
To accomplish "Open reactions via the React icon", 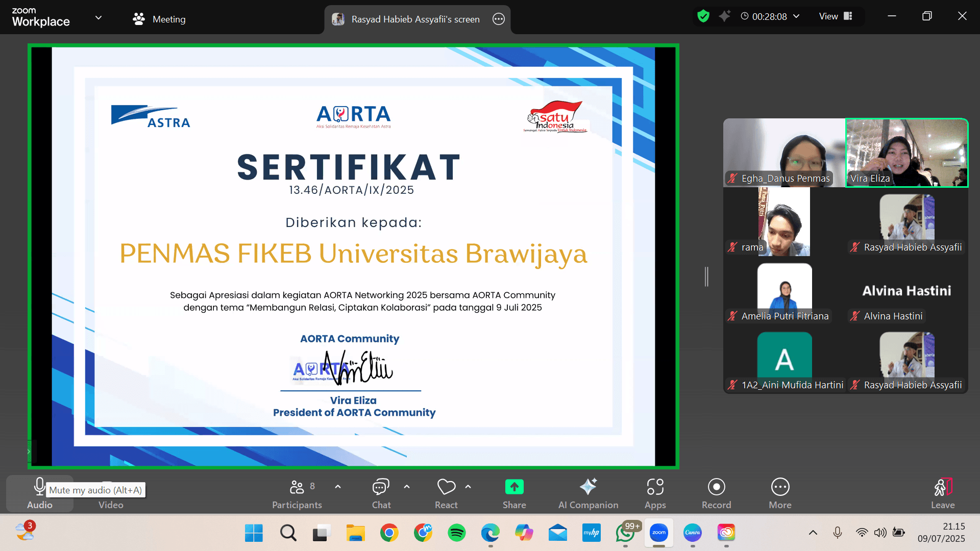I will (445, 492).
